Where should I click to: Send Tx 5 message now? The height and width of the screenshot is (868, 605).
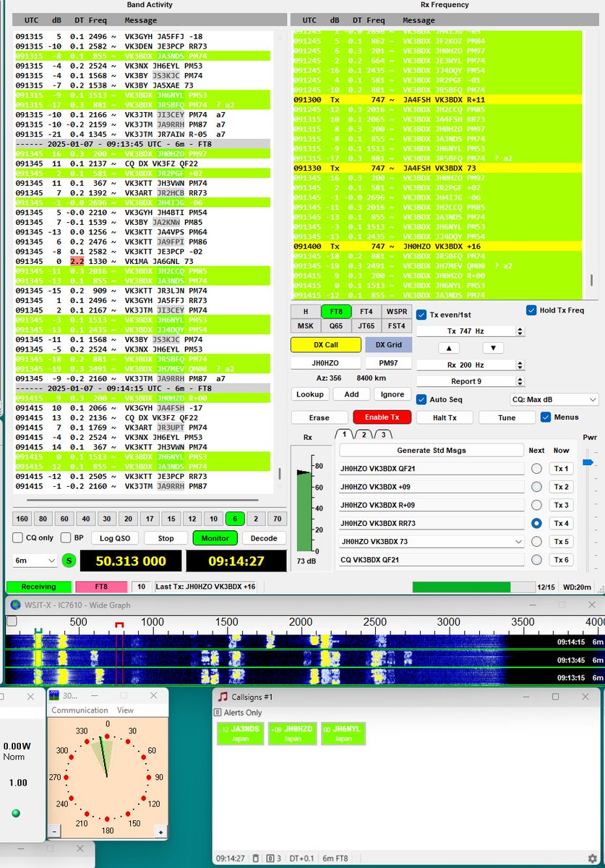point(562,541)
